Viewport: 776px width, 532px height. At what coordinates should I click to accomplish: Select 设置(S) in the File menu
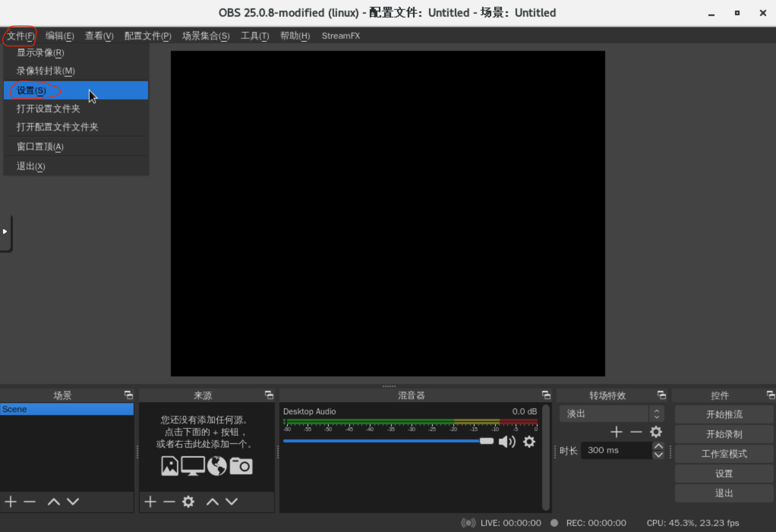[x=76, y=90]
